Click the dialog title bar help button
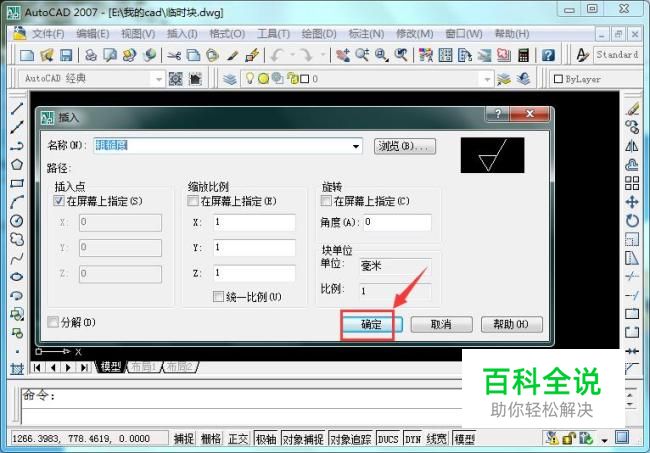The width and height of the screenshot is (650, 453). coord(498,113)
